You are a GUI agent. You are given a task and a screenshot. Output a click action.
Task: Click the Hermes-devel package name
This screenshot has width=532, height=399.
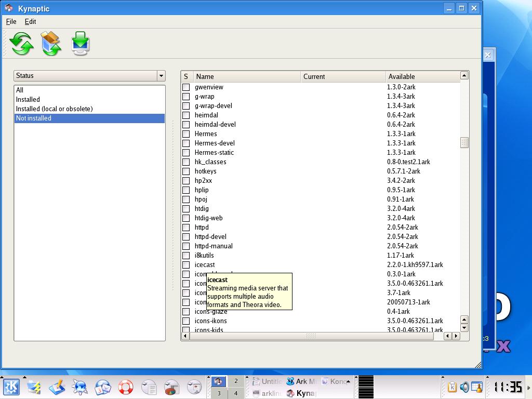point(215,143)
